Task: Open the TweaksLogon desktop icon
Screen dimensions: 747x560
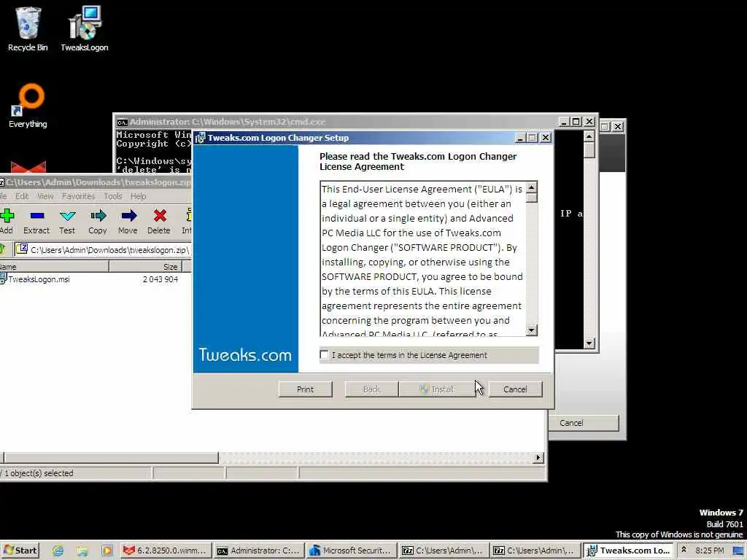Action: click(x=85, y=28)
